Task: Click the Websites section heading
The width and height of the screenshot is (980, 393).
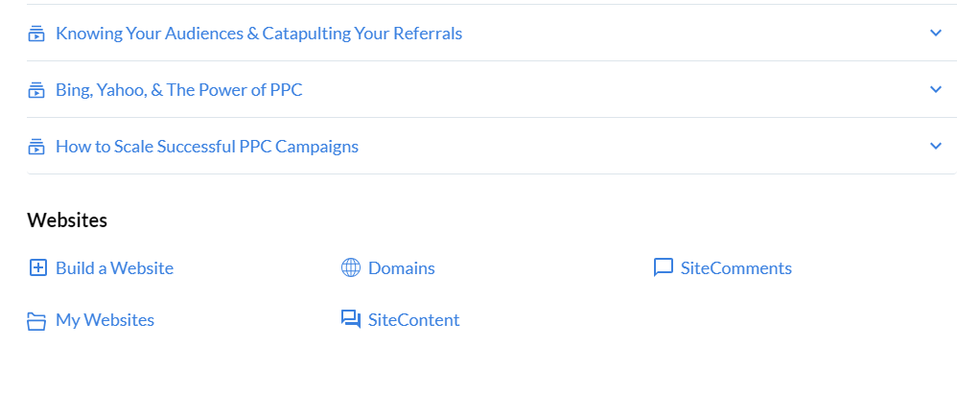Action: 67,220
